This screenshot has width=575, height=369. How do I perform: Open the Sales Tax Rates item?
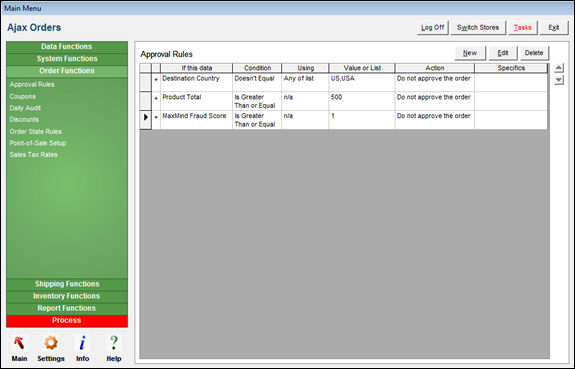tap(33, 155)
